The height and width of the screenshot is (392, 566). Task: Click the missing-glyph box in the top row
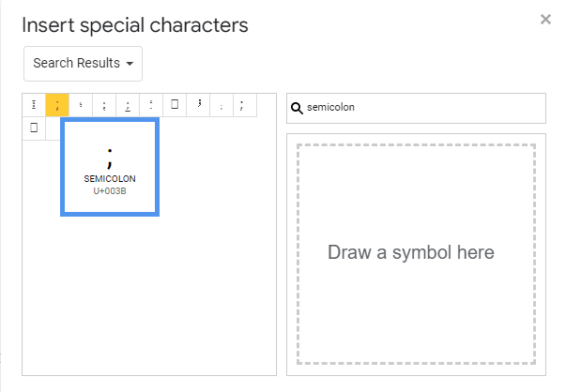tap(175, 105)
